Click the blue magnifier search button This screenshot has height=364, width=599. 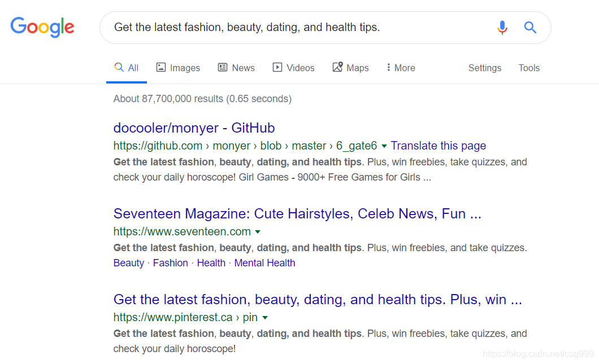(x=530, y=28)
